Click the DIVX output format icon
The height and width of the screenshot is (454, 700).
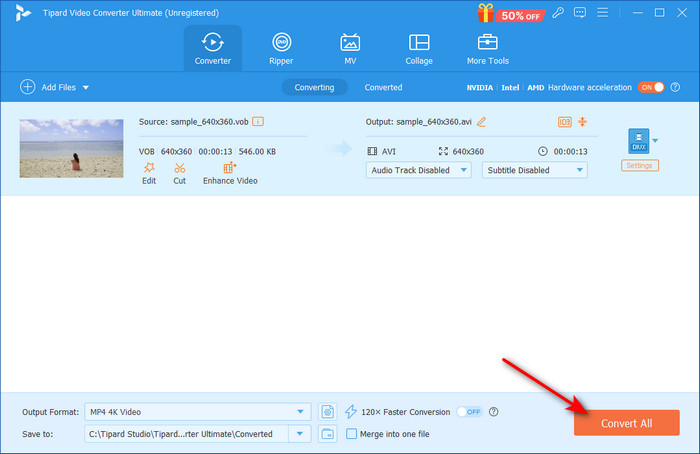638,141
